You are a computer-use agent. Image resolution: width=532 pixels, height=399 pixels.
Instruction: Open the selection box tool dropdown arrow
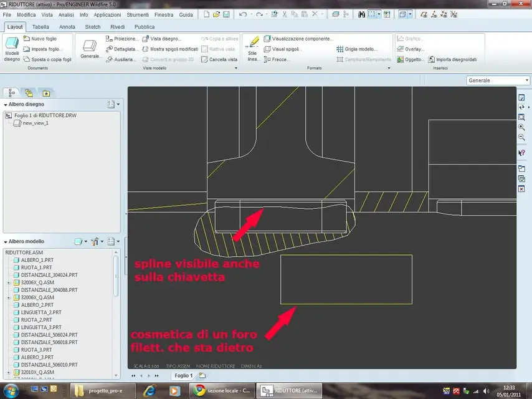click(x=379, y=14)
